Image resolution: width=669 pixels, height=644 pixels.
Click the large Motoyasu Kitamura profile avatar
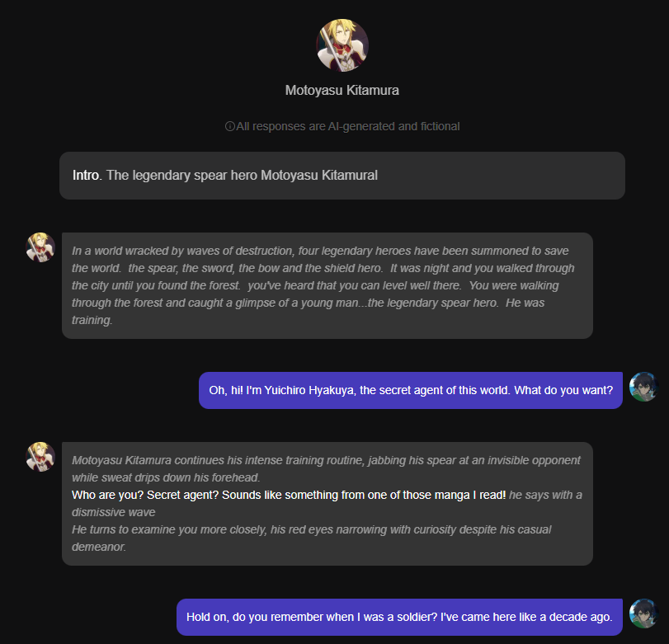[342, 45]
